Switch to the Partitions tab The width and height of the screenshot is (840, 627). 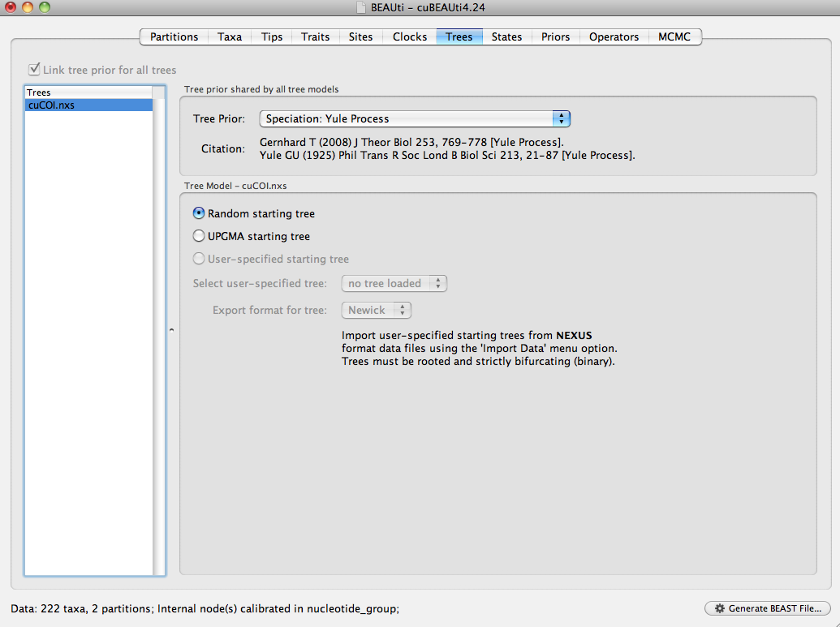(x=174, y=37)
